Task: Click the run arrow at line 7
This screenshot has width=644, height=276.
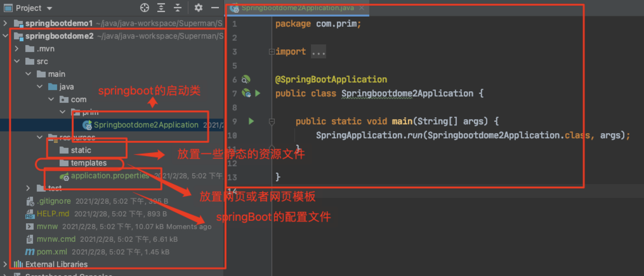Action: pos(258,93)
